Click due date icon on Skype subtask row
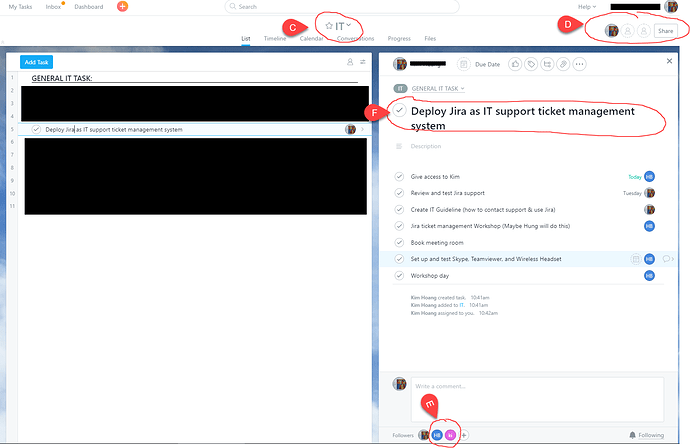This screenshot has width=690, height=448. (x=636, y=259)
